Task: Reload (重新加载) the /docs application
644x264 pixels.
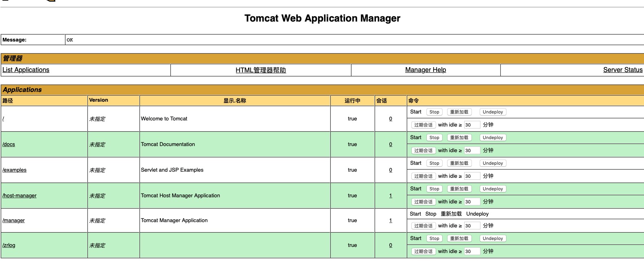Action: click(459, 137)
